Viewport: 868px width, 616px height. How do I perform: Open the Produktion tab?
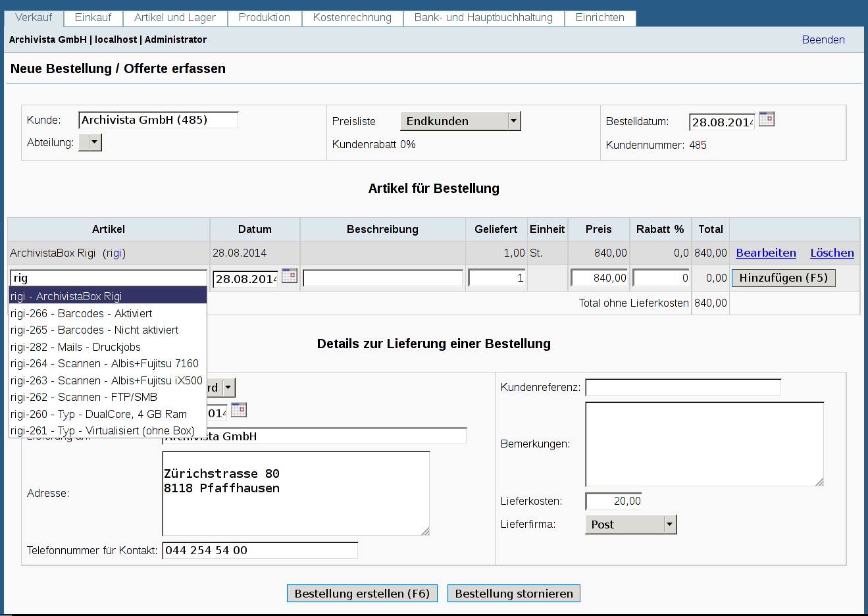point(265,18)
